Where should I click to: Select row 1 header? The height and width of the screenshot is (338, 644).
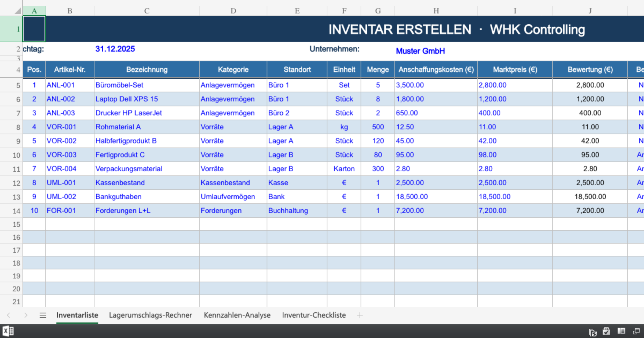[11, 29]
